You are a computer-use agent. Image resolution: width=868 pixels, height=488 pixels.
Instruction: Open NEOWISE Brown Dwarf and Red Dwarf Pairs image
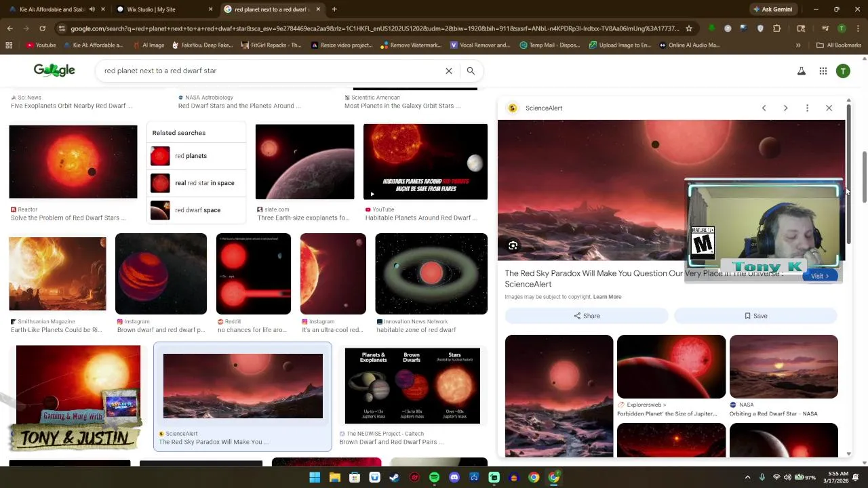(412, 386)
